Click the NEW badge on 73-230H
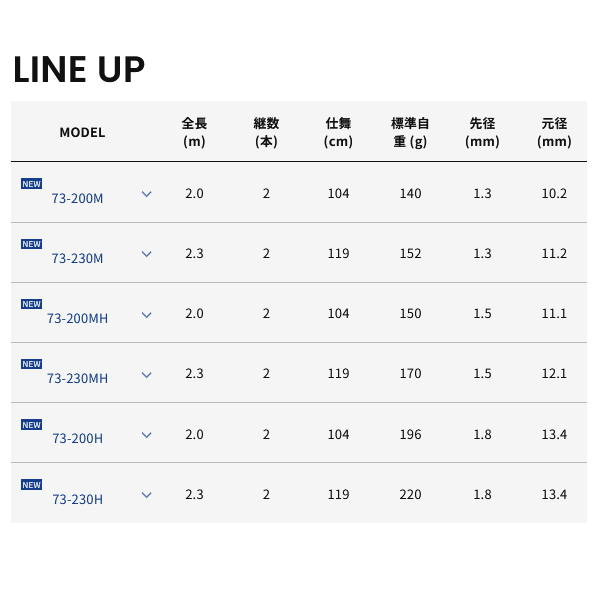Viewport: 600px width, 600px height. (x=31, y=485)
